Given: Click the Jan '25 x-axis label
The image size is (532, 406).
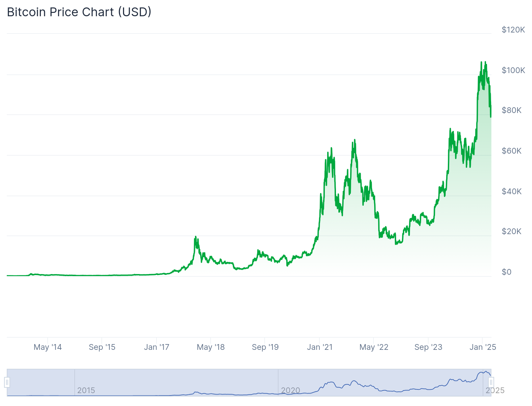Looking at the screenshot, I should 483,347.
